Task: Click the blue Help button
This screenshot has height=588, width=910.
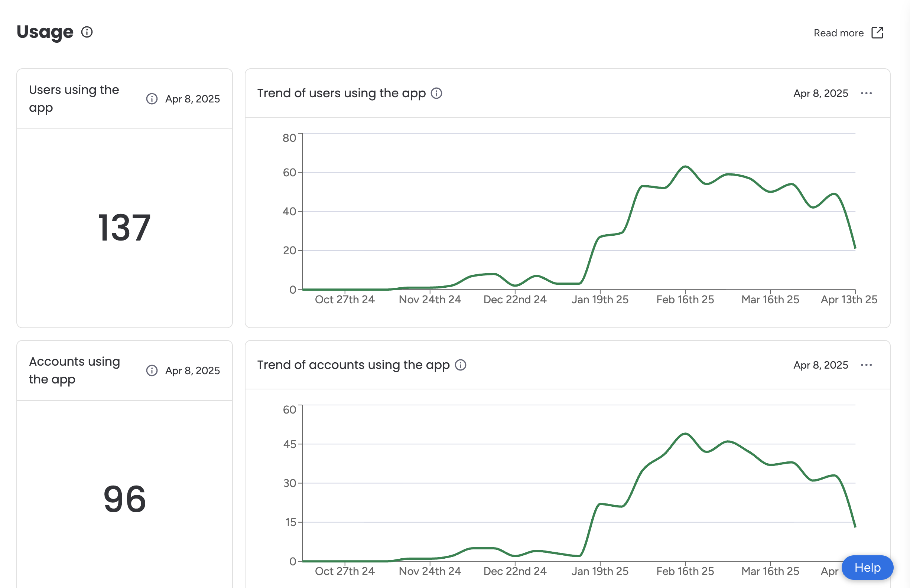Action: pos(867,567)
